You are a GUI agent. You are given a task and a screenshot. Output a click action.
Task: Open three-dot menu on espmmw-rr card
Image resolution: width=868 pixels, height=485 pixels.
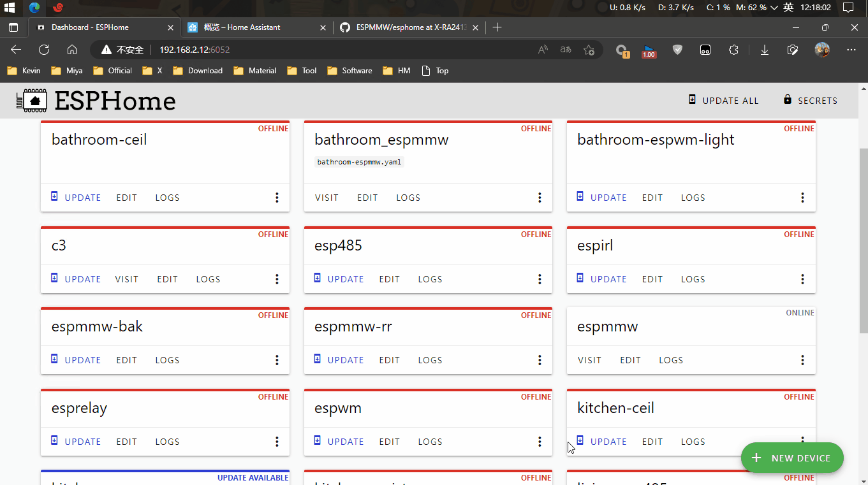point(540,360)
